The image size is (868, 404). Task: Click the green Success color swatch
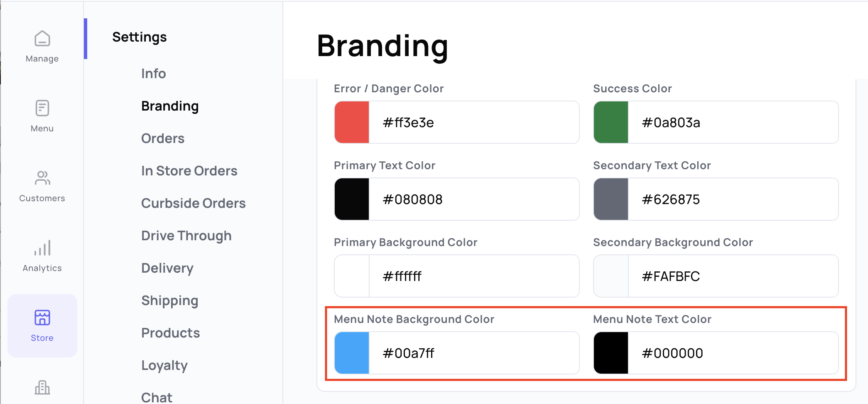[x=611, y=123]
